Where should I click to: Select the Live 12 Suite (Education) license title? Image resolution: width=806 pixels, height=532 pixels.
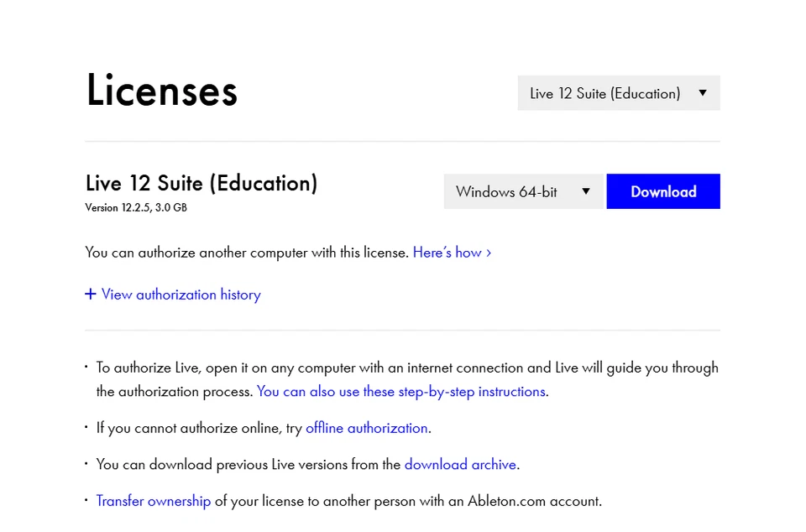tap(201, 183)
